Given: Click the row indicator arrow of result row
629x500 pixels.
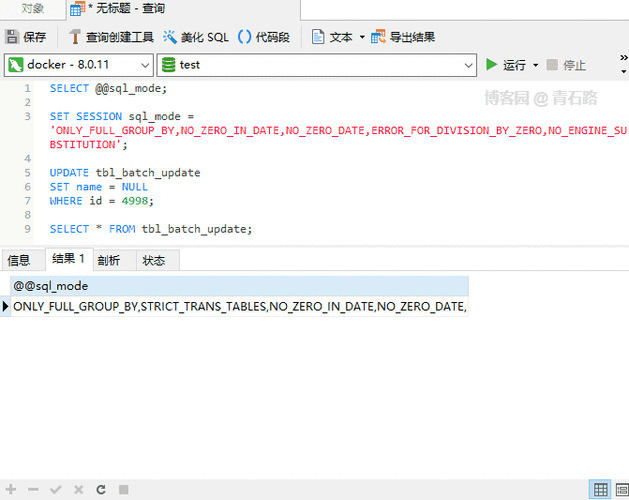Looking at the screenshot, I should pos(5,307).
